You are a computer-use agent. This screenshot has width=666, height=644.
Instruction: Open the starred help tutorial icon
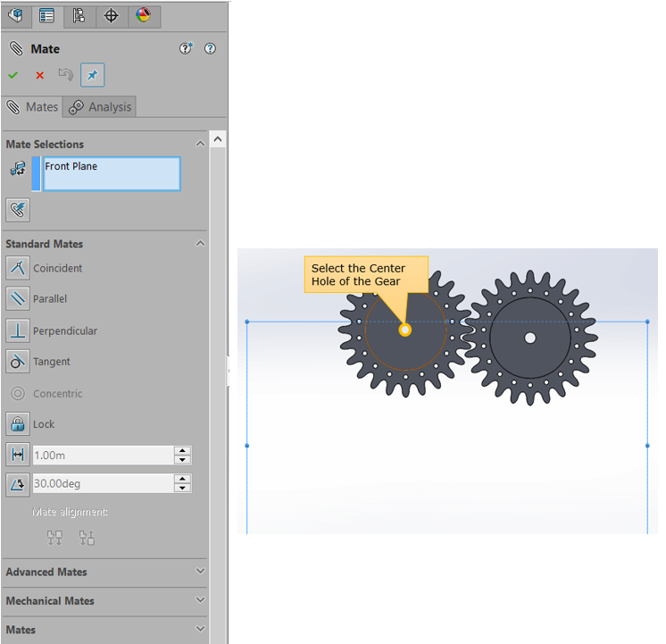point(186,48)
